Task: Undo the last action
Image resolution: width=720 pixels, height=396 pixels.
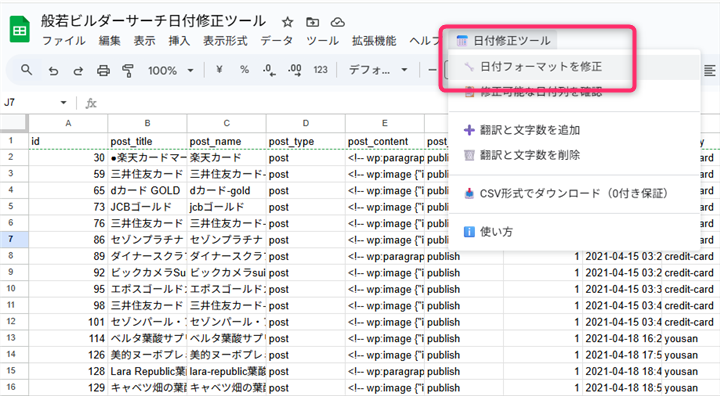Action: point(53,70)
